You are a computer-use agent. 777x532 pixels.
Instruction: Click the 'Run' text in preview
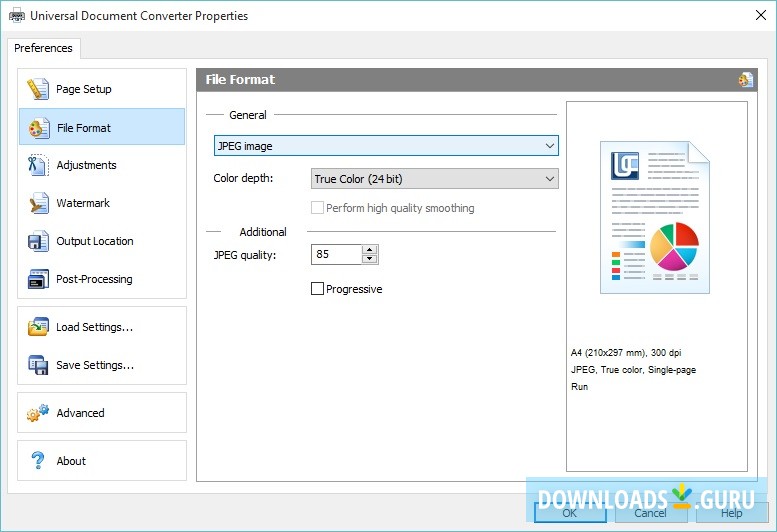click(x=579, y=386)
